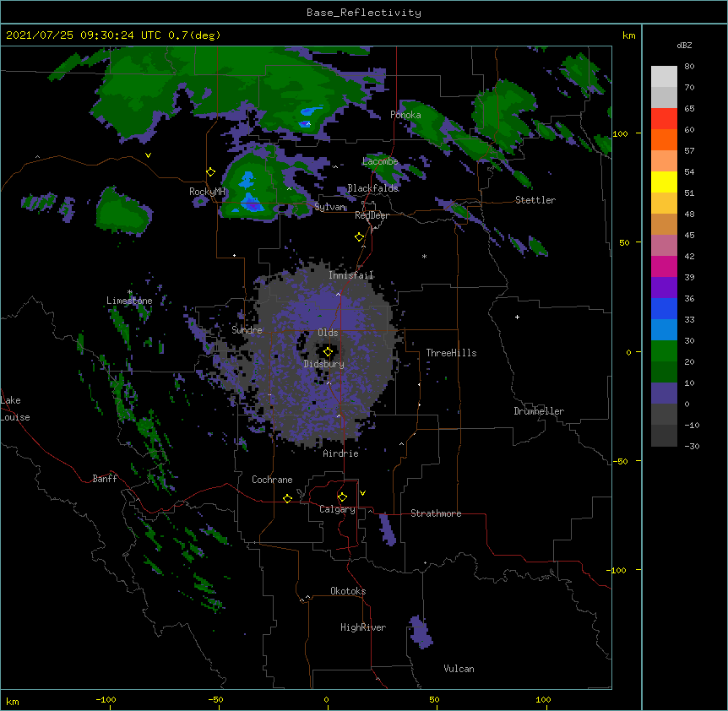Screen dimensions: 728x711
Task: Select the red swatch in the dBZ legend
Action: [664, 119]
